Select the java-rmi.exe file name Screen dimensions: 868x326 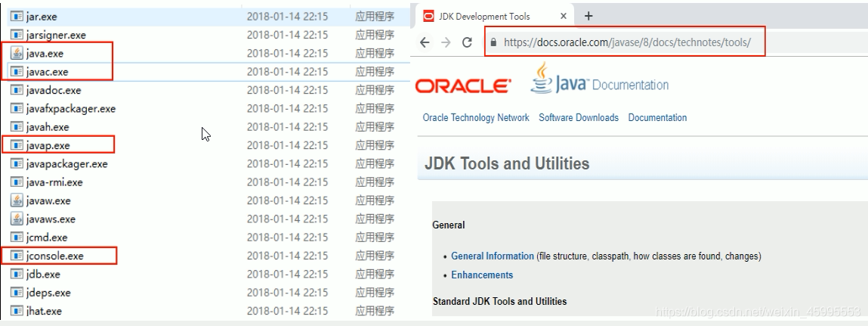point(54,182)
